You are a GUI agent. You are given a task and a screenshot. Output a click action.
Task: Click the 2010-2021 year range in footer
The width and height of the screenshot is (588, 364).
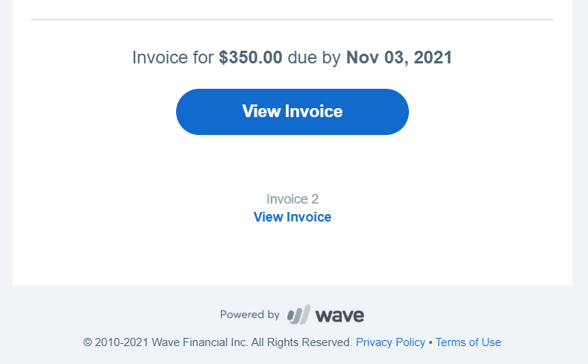click(x=122, y=342)
